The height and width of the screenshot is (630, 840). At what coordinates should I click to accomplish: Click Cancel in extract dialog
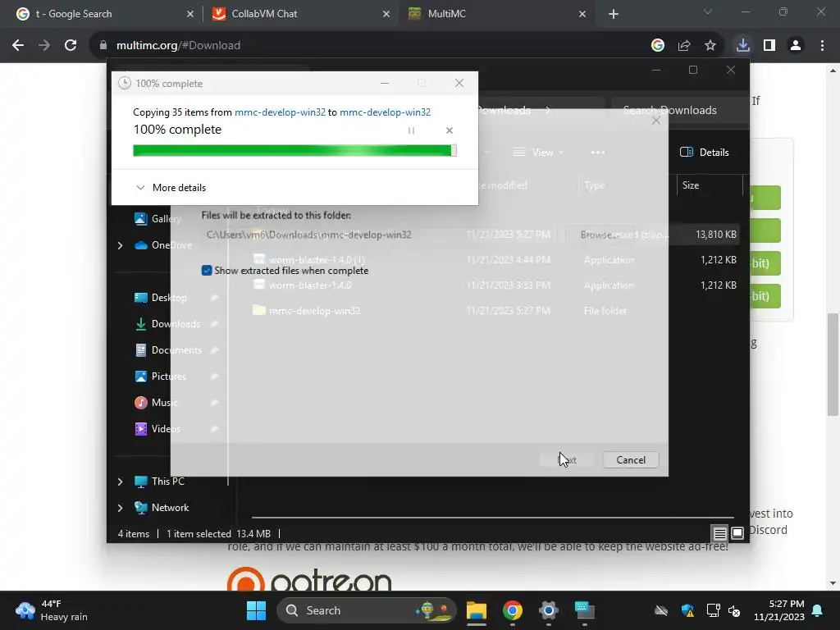click(x=631, y=459)
